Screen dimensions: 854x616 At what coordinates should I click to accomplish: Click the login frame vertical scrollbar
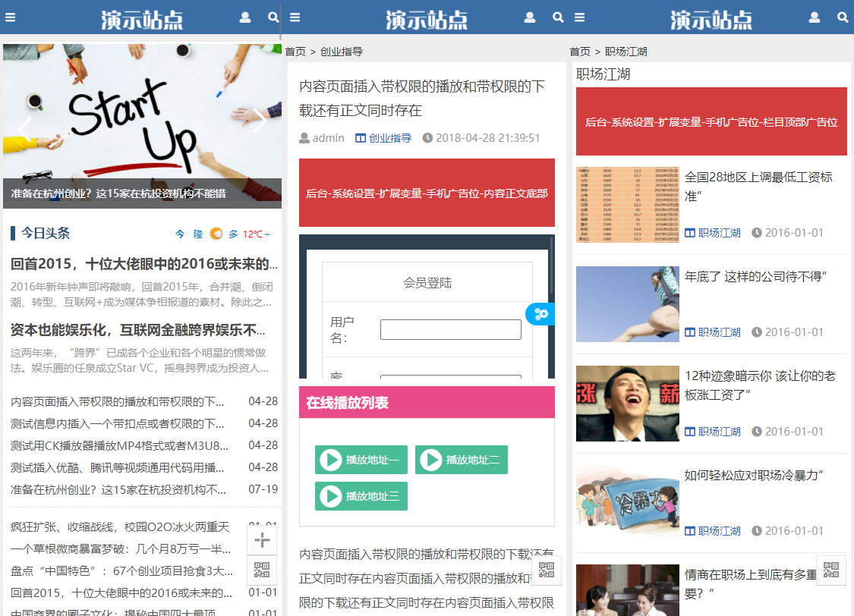click(552, 266)
